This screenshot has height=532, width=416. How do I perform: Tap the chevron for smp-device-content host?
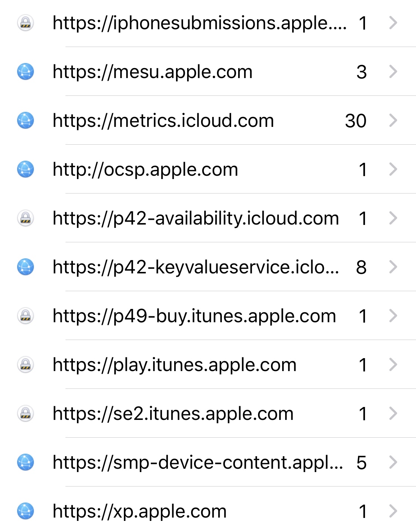pyautogui.click(x=393, y=462)
